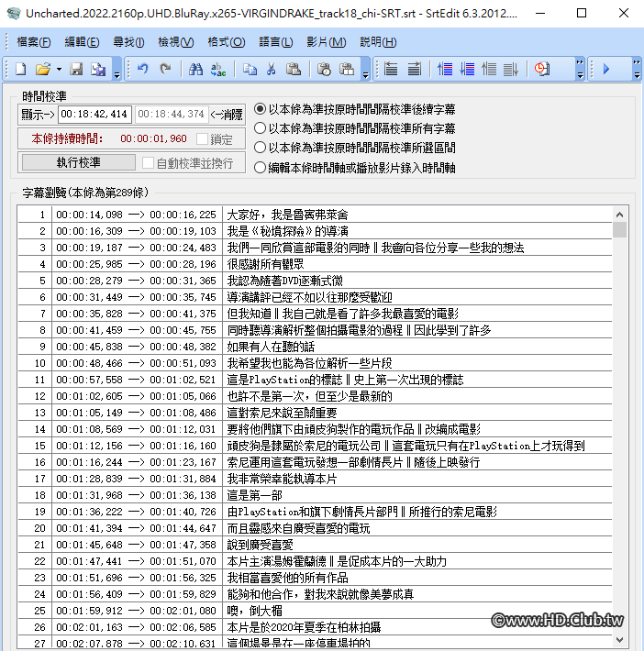Image resolution: width=644 pixels, height=651 pixels.
Task: Select 以本條為準按原時間間隔校準所選區間 radio
Action: 260,148
